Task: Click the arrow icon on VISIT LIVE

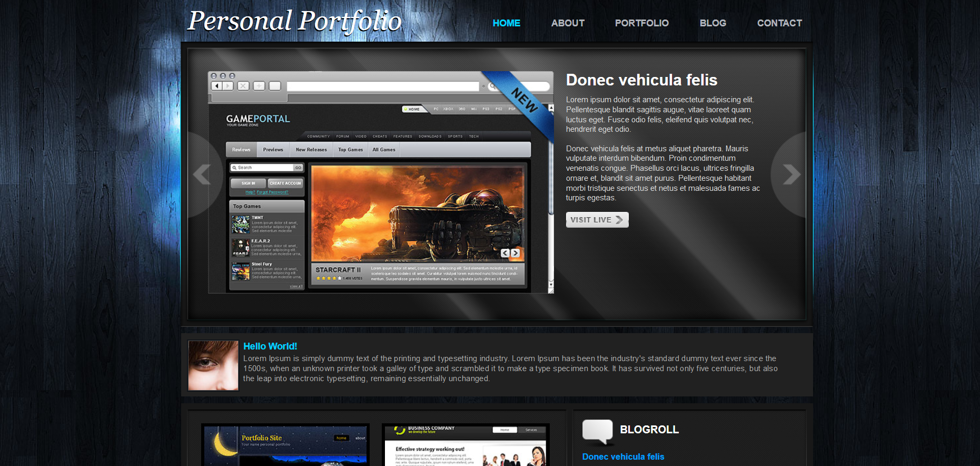Action: pyautogui.click(x=619, y=220)
